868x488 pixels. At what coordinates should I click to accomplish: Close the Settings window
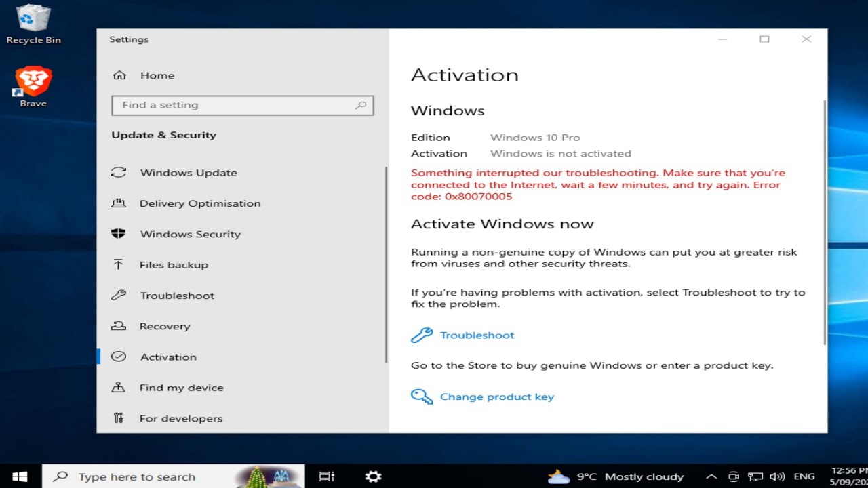point(806,39)
